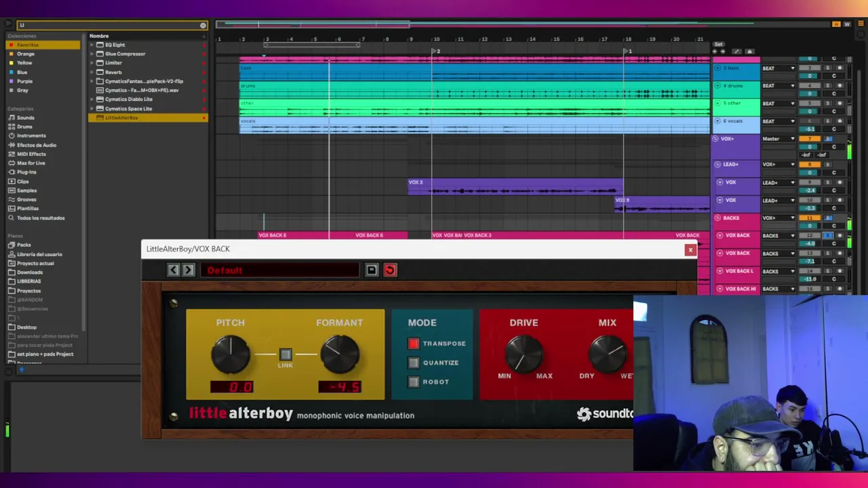Toggle track activator 8 on LEAD+ track
Screen dimensions: 868x488
[x=809, y=165]
